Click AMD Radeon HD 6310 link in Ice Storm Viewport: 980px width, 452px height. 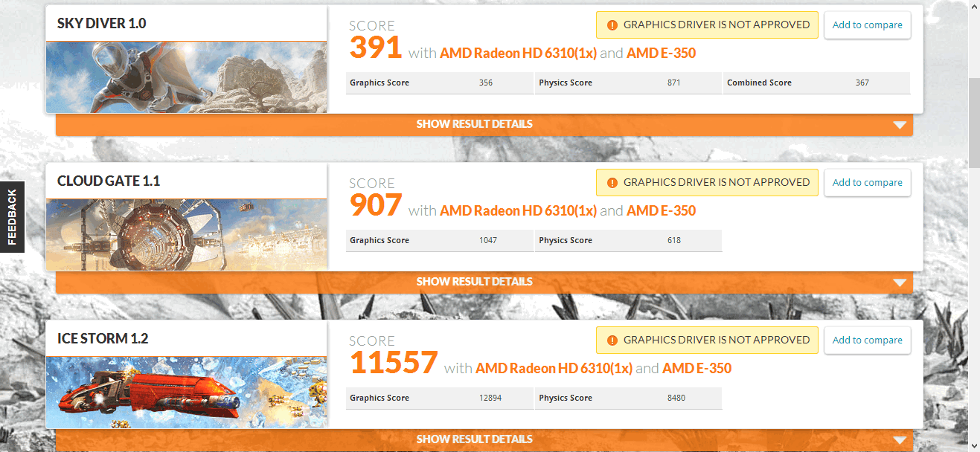[554, 369]
